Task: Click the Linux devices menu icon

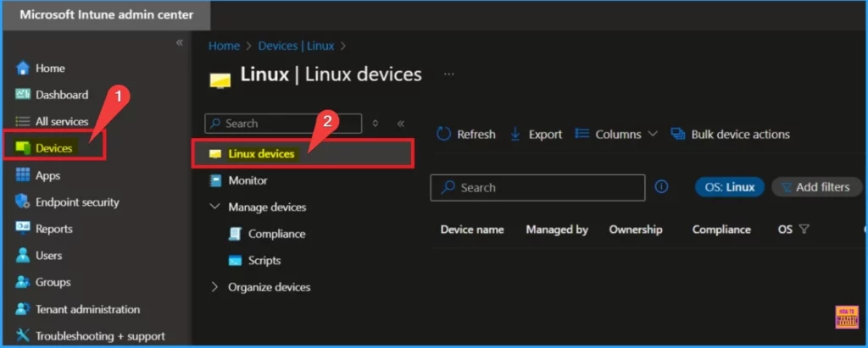Action: click(x=215, y=154)
